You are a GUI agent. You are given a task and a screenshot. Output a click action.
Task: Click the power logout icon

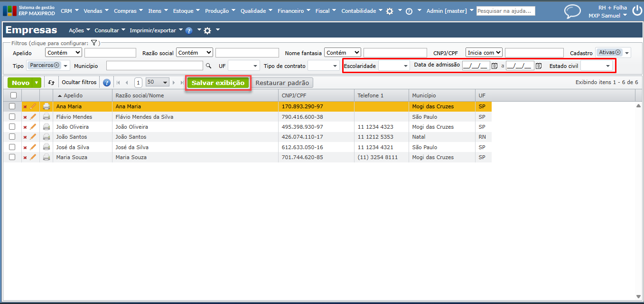[x=637, y=11]
